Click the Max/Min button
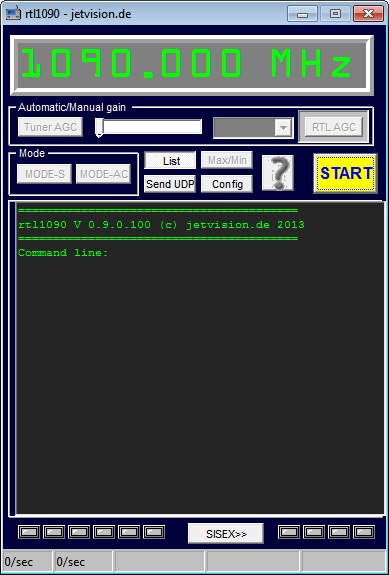 click(x=227, y=160)
